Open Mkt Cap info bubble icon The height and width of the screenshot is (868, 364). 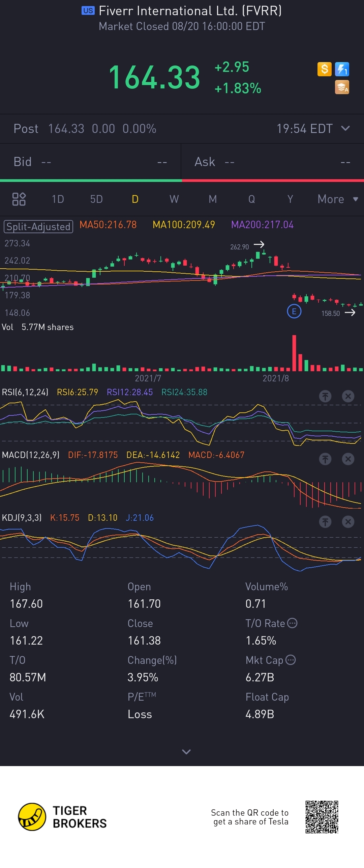pyautogui.click(x=291, y=660)
